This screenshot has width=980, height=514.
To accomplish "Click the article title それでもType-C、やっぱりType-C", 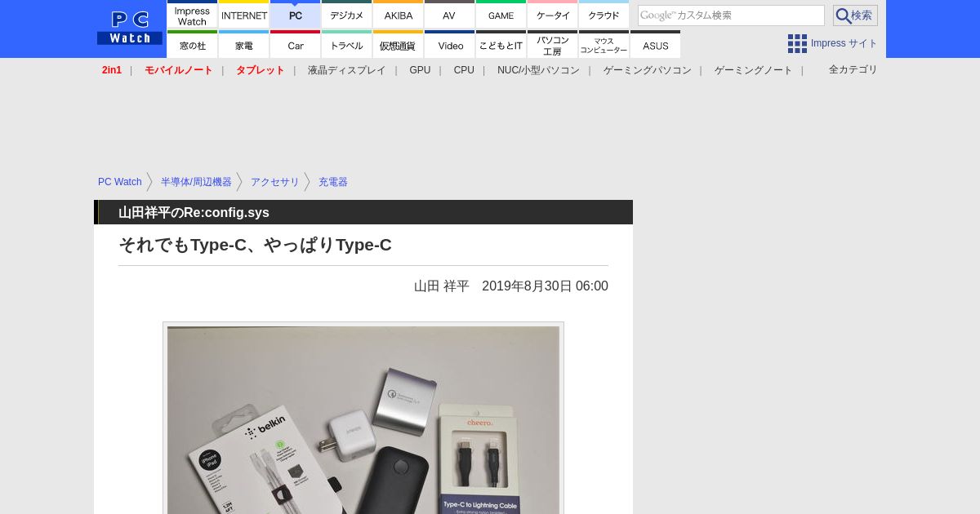I will [255, 245].
